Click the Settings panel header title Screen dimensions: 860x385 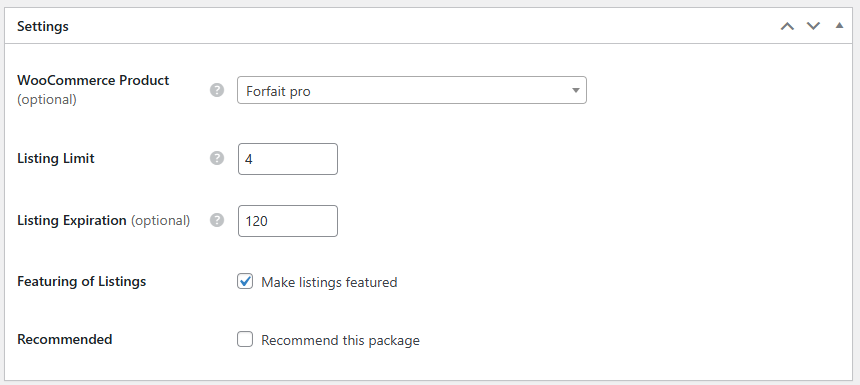click(x=43, y=26)
